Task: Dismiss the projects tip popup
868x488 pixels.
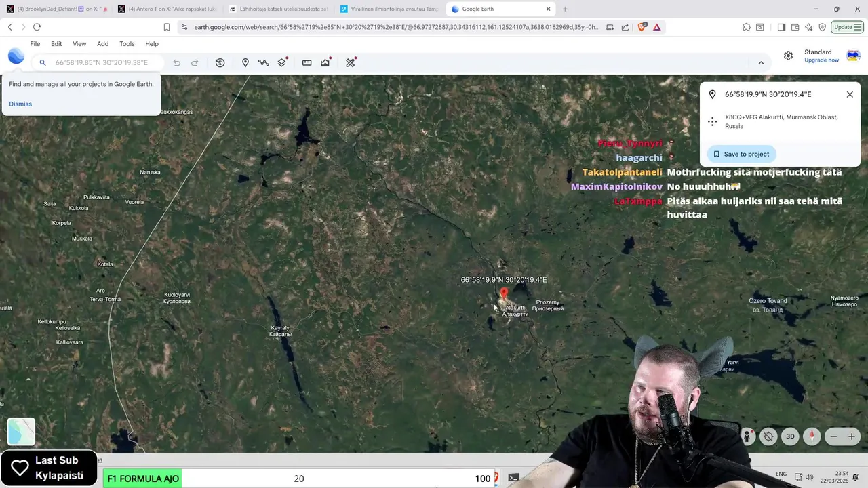Action: 20,104
